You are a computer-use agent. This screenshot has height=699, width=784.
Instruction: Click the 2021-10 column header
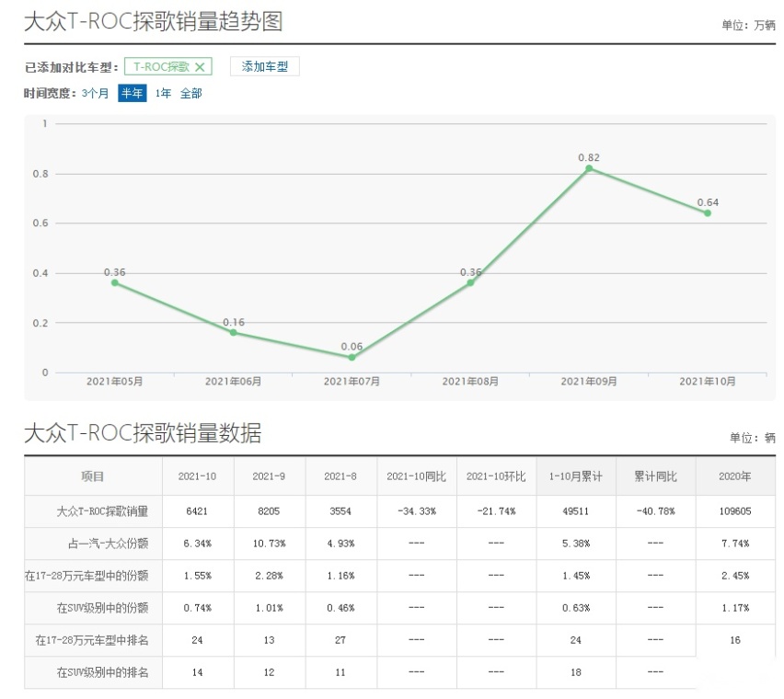[x=197, y=476]
